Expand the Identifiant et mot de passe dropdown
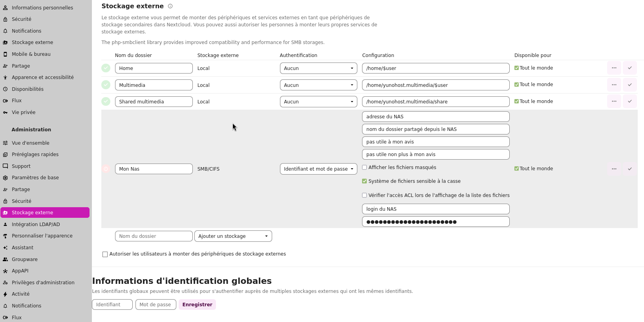The height and width of the screenshot is (322, 644). (x=318, y=169)
